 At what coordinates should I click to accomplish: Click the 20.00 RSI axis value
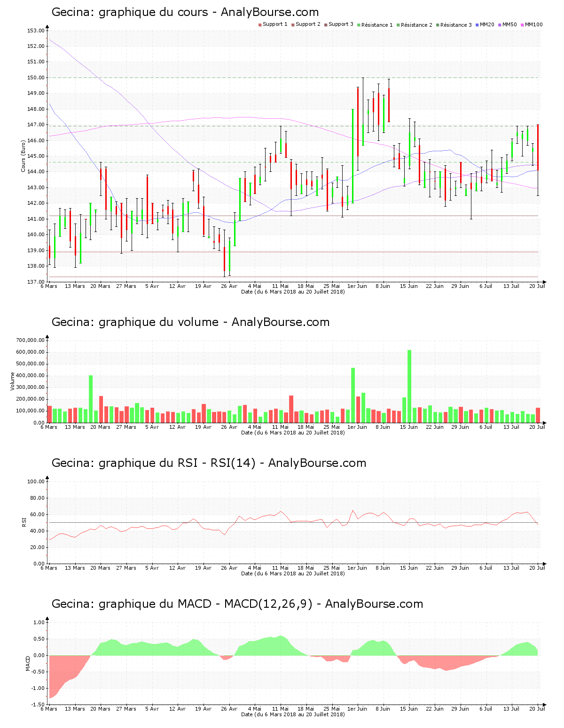click(37, 547)
